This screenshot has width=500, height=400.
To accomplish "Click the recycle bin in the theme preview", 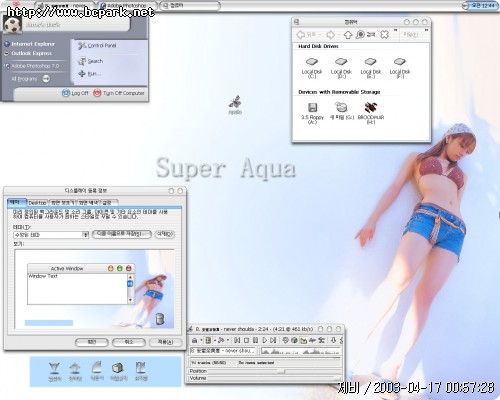I will coord(160,319).
